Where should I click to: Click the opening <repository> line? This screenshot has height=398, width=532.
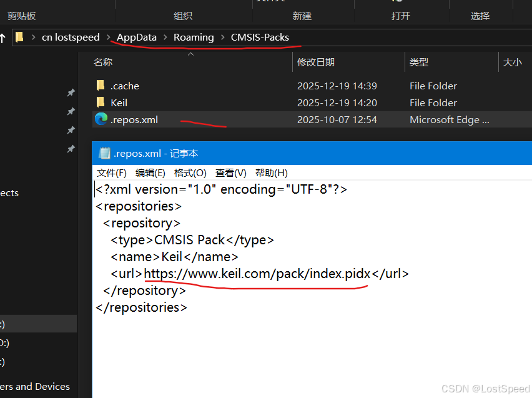click(x=142, y=223)
